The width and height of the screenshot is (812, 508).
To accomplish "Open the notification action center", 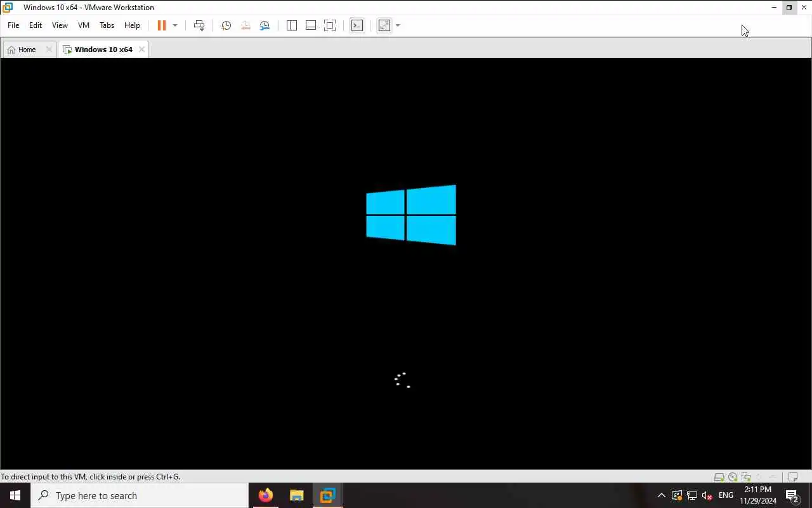I will coord(792,495).
